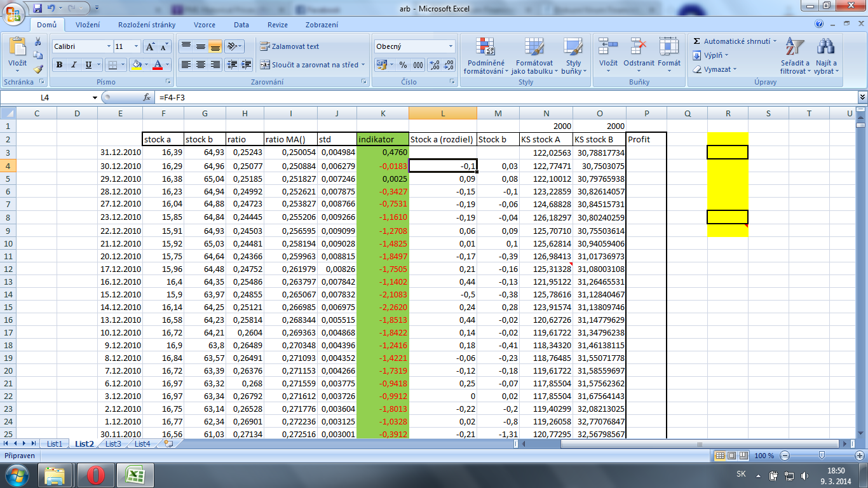Screen dimensions: 868x488
Task: Toggle italic formatting
Action: click(x=74, y=65)
